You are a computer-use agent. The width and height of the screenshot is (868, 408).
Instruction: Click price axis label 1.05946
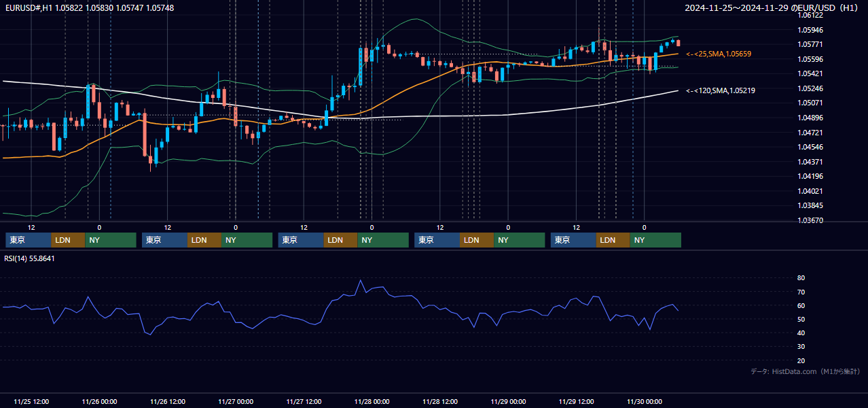coord(811,30)
